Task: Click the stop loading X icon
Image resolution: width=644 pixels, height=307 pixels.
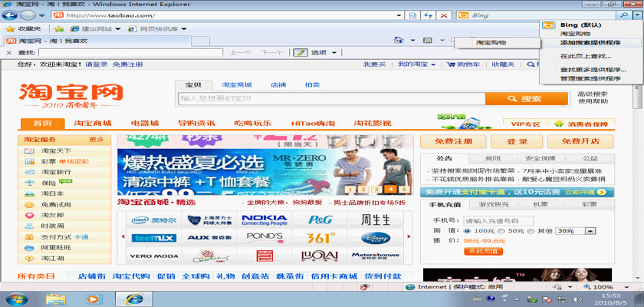Action: point(445,15)
